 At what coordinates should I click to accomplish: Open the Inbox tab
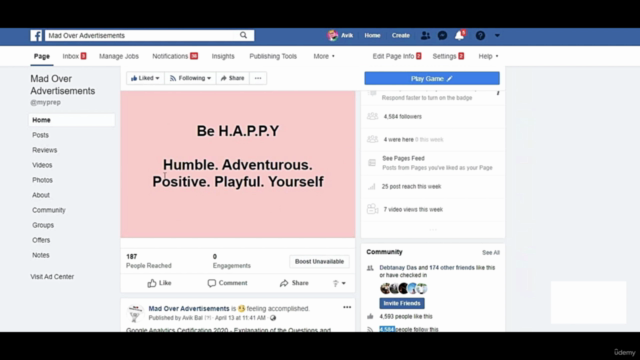point(74,56)
